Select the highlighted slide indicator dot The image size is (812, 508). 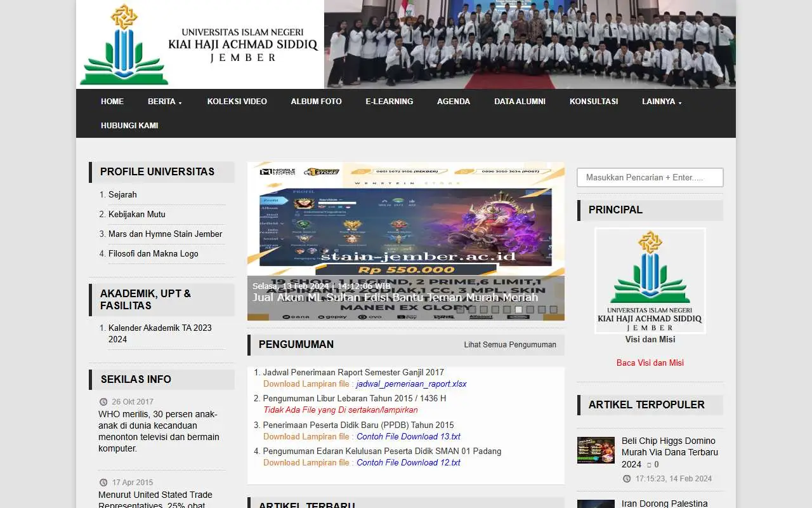[518, 310]
